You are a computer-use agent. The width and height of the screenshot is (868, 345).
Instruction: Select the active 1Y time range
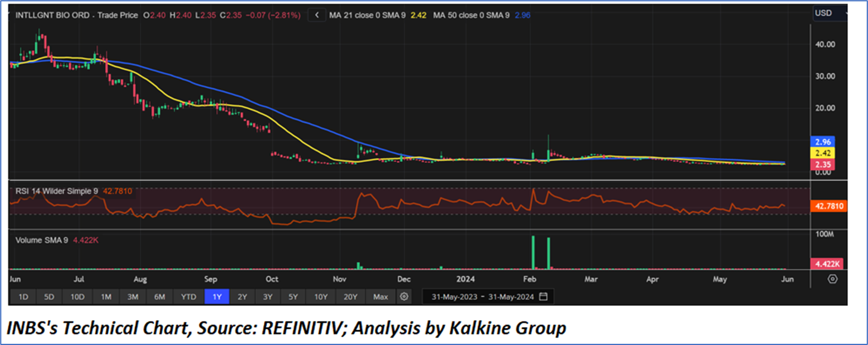(217, 296)
